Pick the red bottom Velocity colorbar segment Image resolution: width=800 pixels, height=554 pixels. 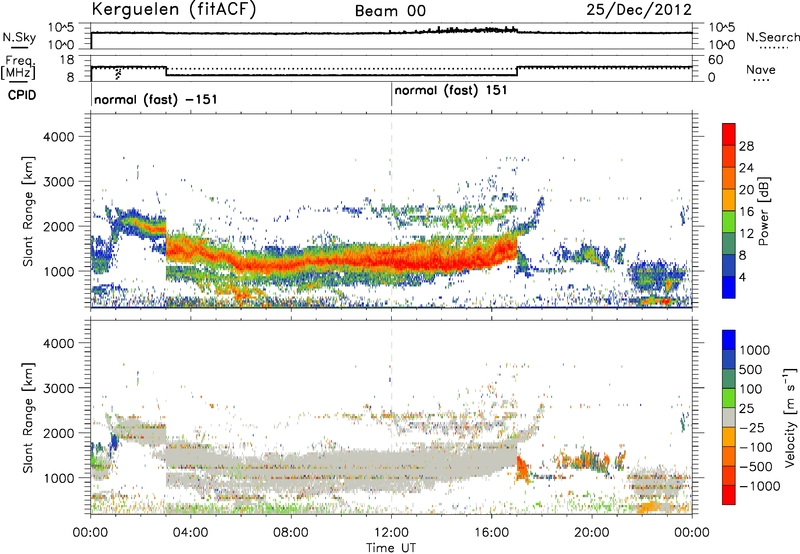pos(729,495)
